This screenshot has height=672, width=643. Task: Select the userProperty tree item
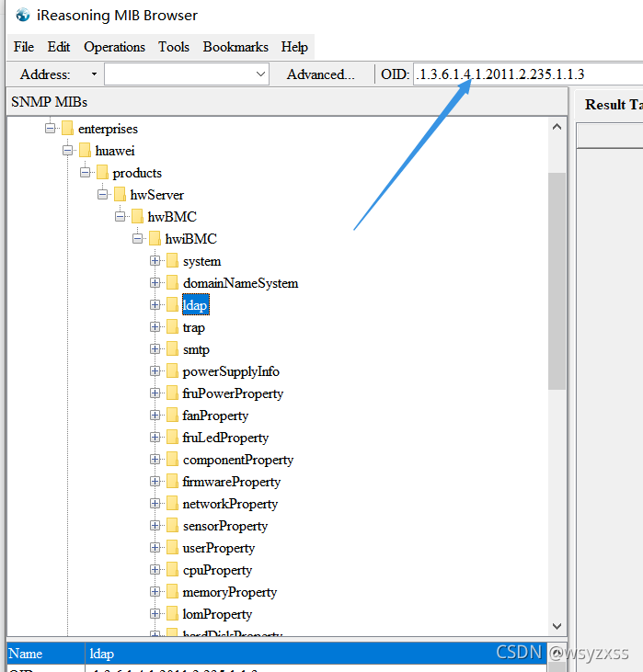click(x=219, y=548)
